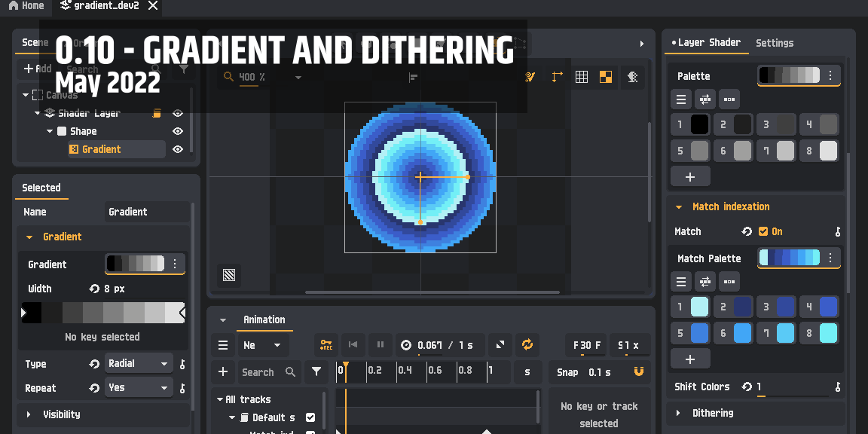This screenshot has height=434, width=868.
Task: Open the animation dropdown labeled Ne
Action: pyautogui.click(x=262, y=345)
